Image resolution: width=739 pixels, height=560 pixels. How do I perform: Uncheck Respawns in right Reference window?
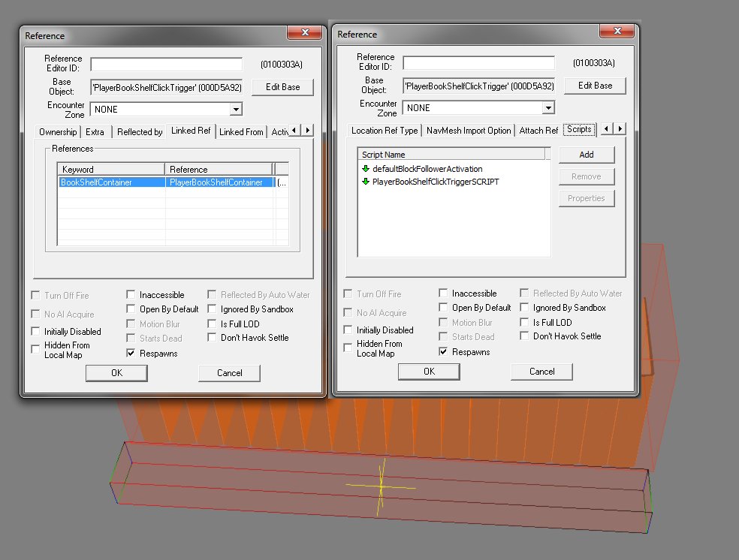tap(443, 351)
